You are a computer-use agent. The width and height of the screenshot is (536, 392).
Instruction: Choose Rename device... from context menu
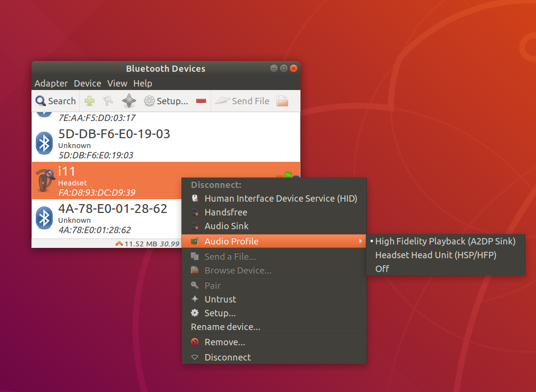(x=274, y=327)
